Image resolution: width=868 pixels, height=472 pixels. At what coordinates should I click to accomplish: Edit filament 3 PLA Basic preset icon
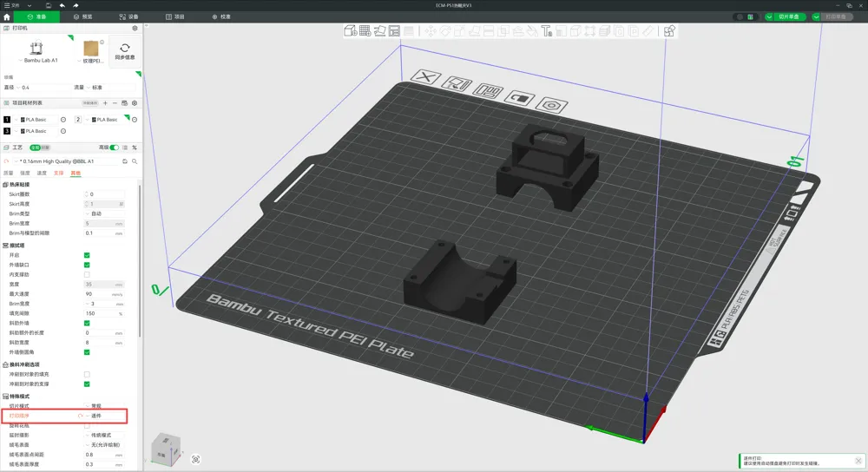[x=63, y=131]
